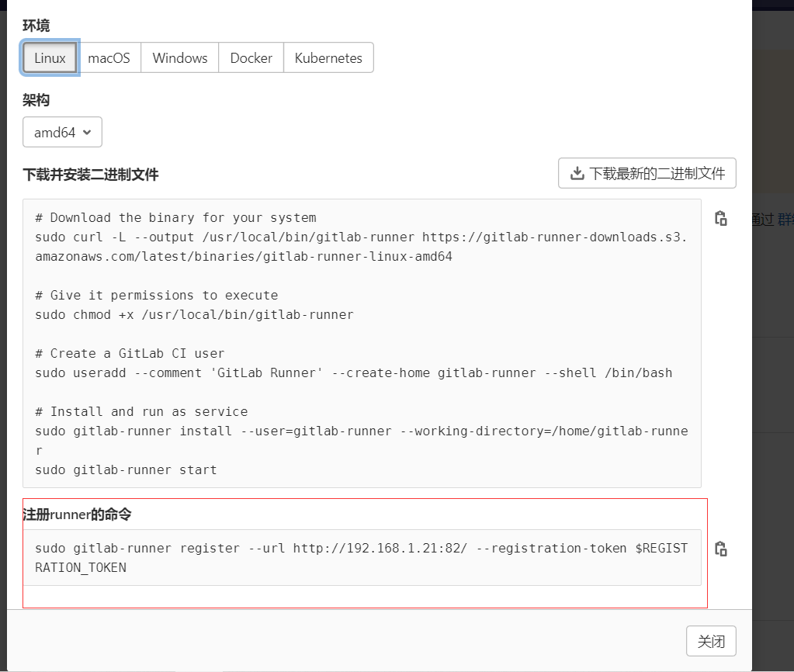The image size is (794, 672).
Task: Click the '# Install and run as service' comment
Action: pyautogui.click(x=141, y=412)
